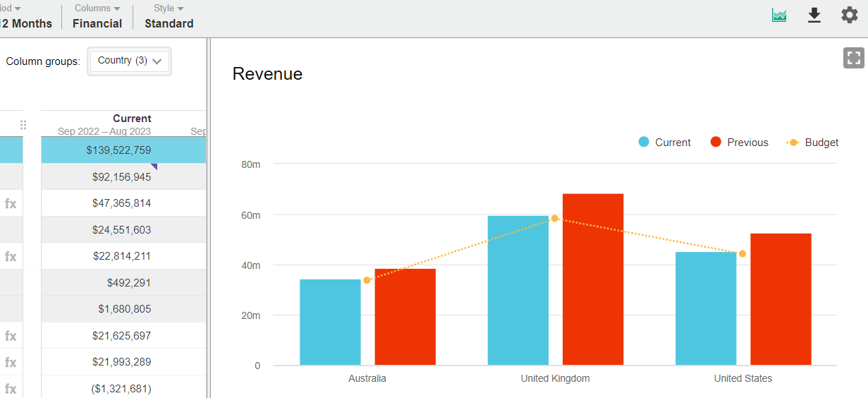Click the fx icon beside $22,814,211

11,257
